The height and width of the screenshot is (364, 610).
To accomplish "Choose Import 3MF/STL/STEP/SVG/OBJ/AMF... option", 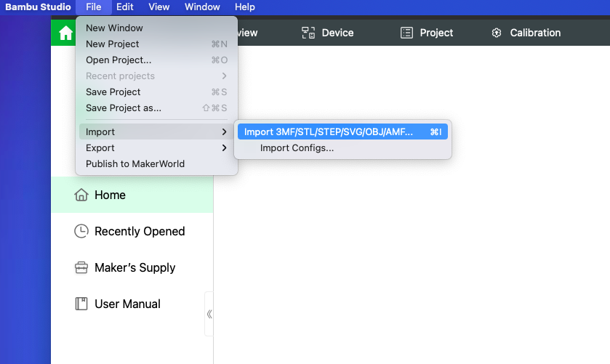I will point(342,132).
